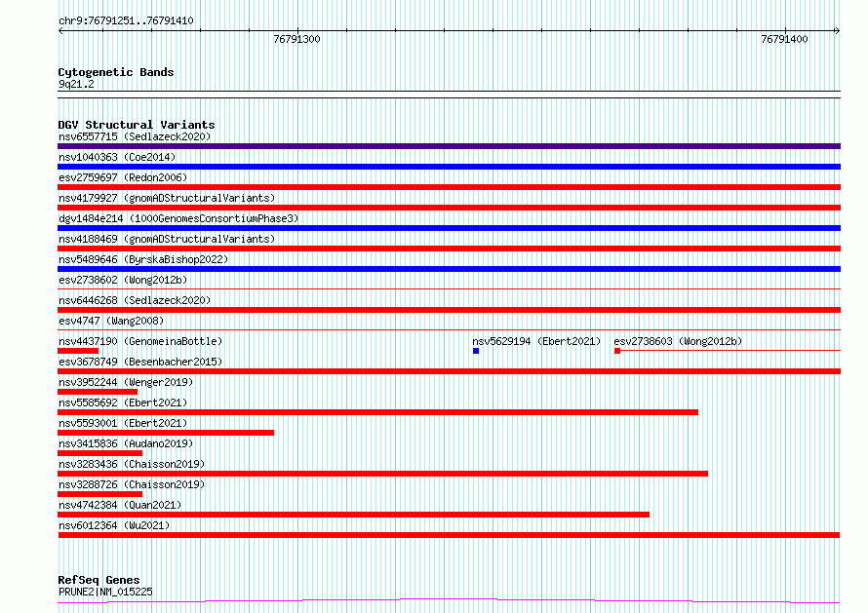This screenshot has width=868, height=613.
Task: Click the red esv2759697 variant bar
Action: (x=449, y=187)
